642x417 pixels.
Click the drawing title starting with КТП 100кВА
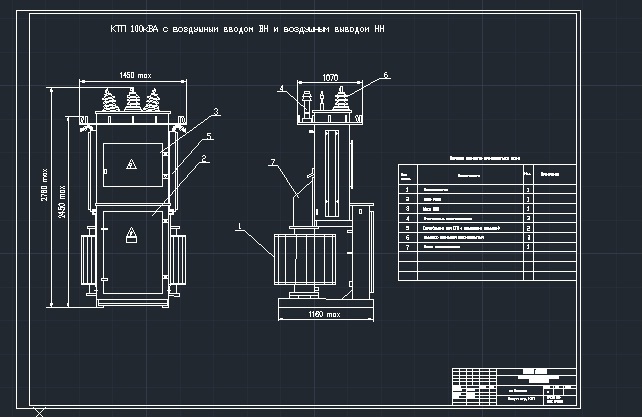(247, 29)
